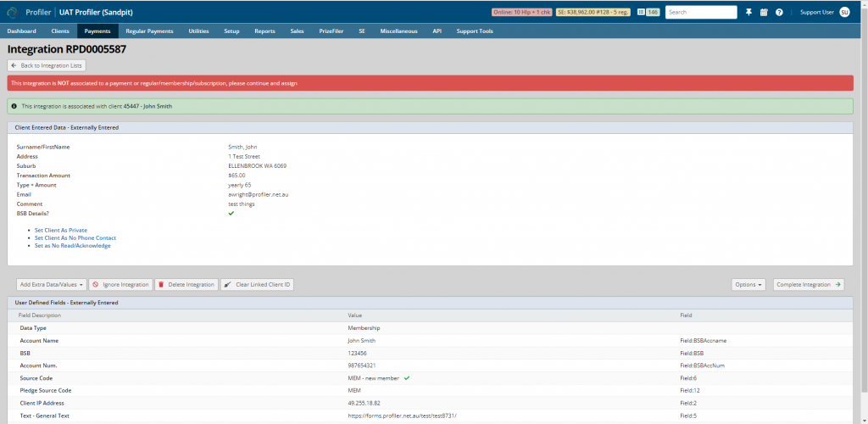Screen dimensions: 868x424
Task: Click the Membership data type value
Action: [x=364, y=327]
